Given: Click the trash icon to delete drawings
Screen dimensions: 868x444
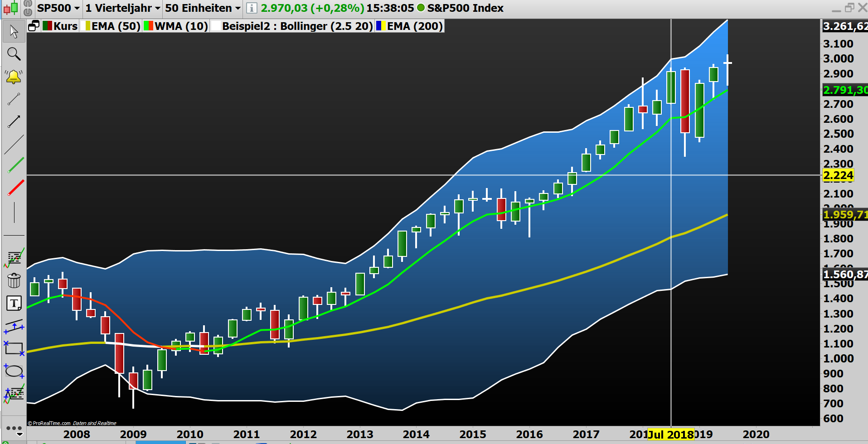Looking at the screenshot, I should coord(14,281).
